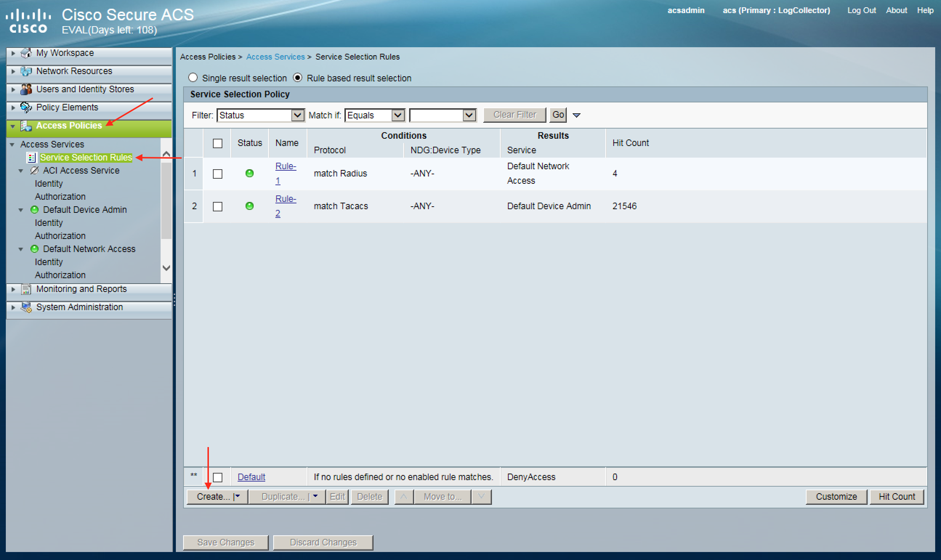Click the Policy Elements icon
Viewport: 941px width, 560px height.
point(26,107)
